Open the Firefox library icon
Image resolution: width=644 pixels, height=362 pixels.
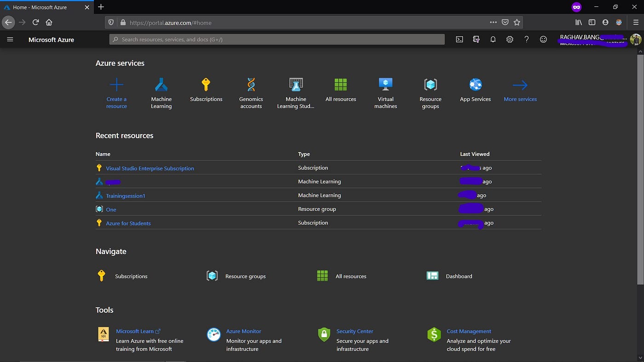(x=579, y=22)
